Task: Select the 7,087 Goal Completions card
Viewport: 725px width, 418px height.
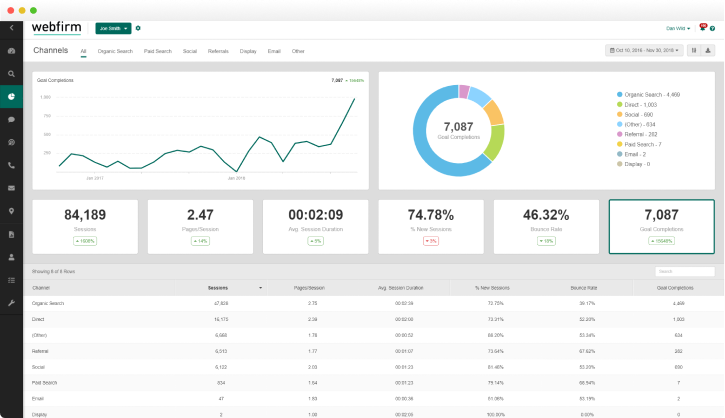Action: [x=662, y=227]
